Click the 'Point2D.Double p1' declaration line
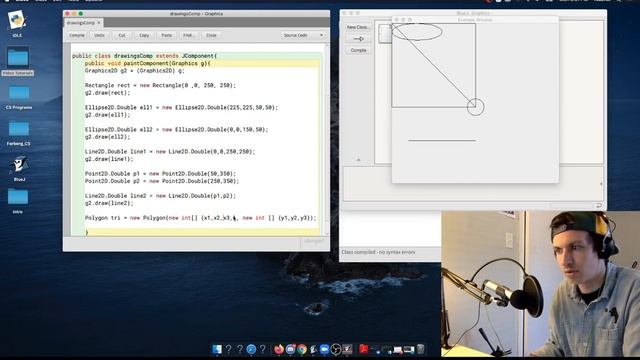 point(160,173)
